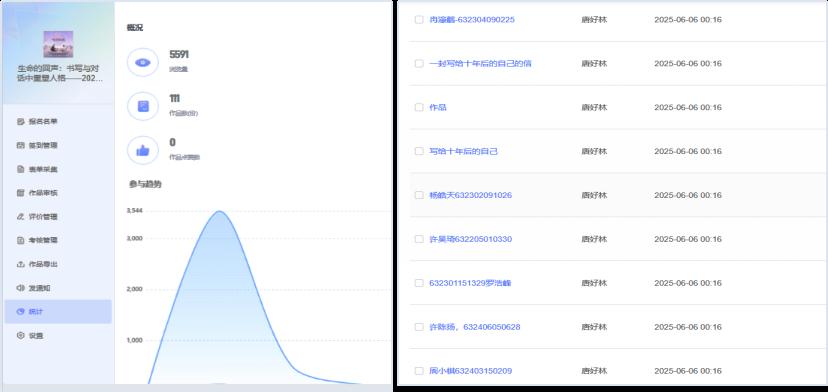Tick the checkbox beside 写给十年后的自己

pyautogui.click(x=419, y=151)
